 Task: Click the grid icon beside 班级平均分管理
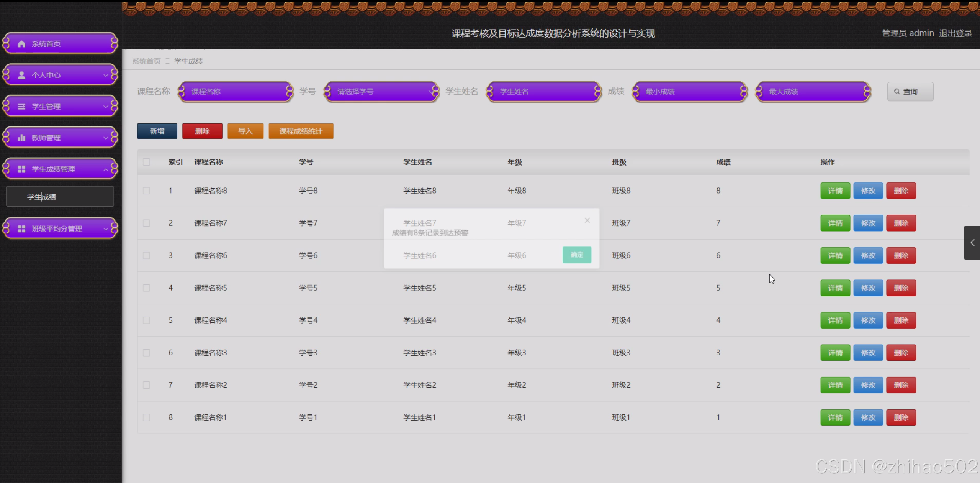21,229
